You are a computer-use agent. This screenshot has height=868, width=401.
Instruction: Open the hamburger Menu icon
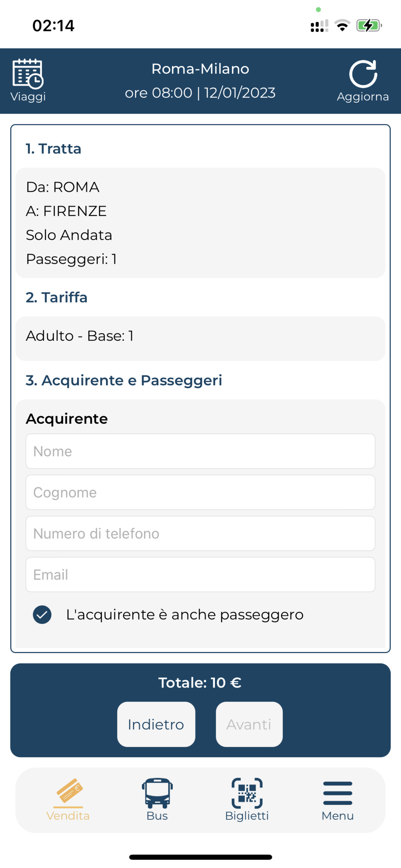tap(338, 793)
